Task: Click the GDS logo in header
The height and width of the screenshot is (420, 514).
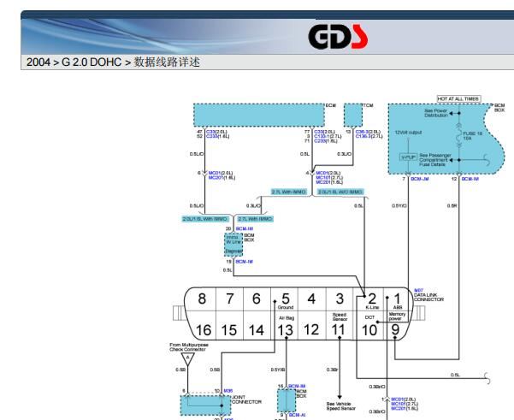Action: (x=338, y=37)
